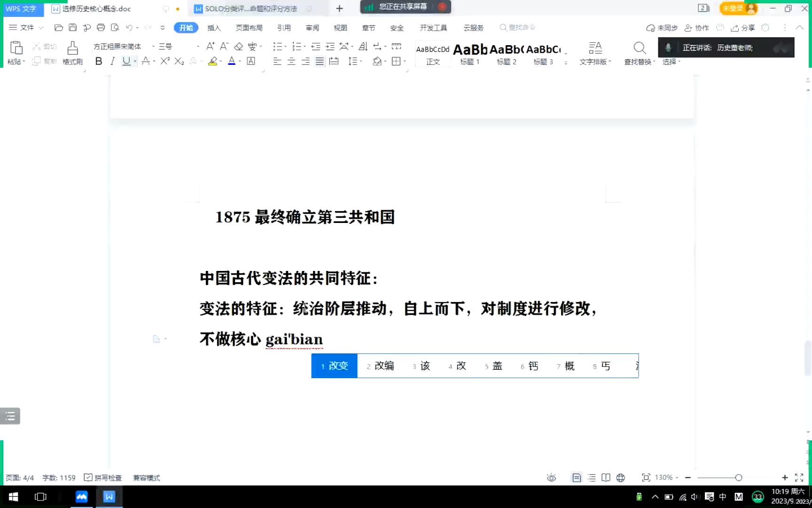The image size is (812, 508).
Task: Toggle Italic formatting
Action: pyautogui.click(x=112, y=61)
